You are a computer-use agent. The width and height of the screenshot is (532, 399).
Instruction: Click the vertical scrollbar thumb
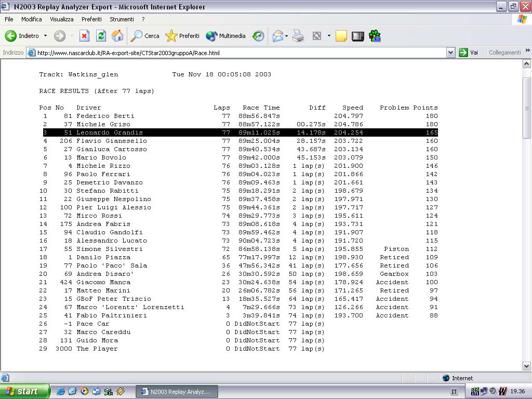pos(527,108)
